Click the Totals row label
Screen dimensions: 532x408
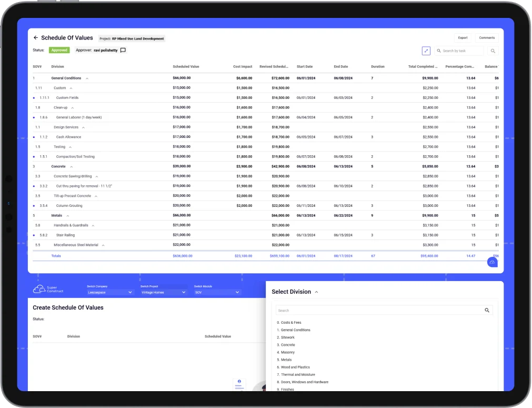[x=56, y=256]
